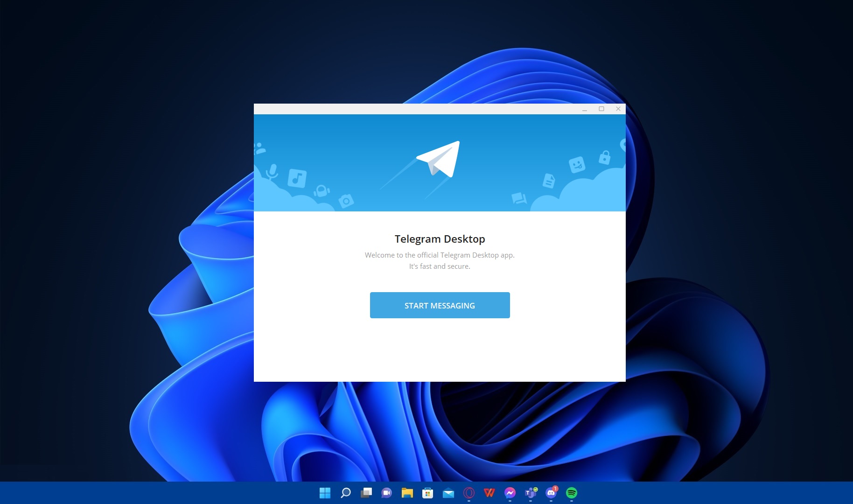
Task: Open Discord with the notification badge
Action: 551,493
